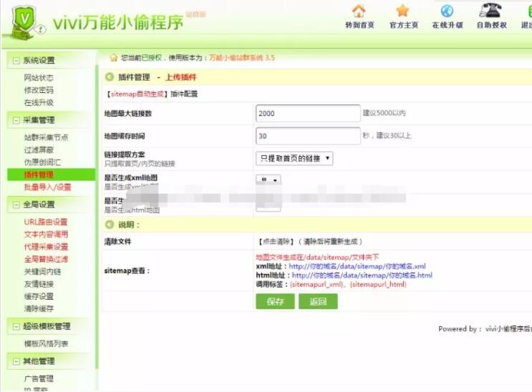Open 清除缓存 in sidebar
532x392 pixels.
point(39,308)
